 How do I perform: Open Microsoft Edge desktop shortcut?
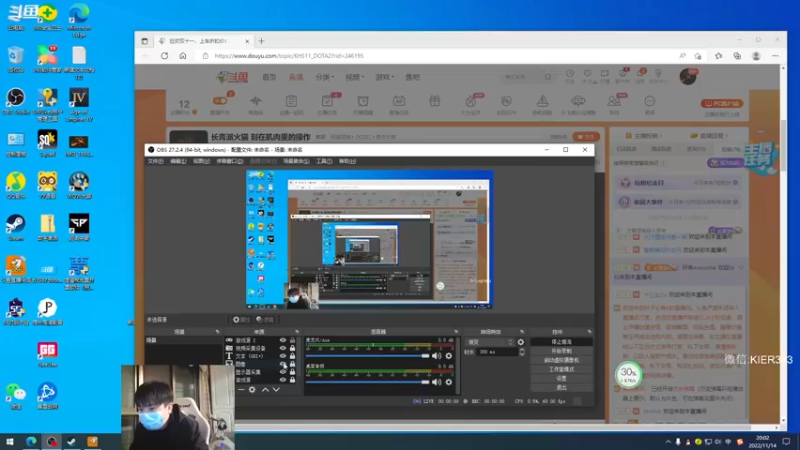79,20
